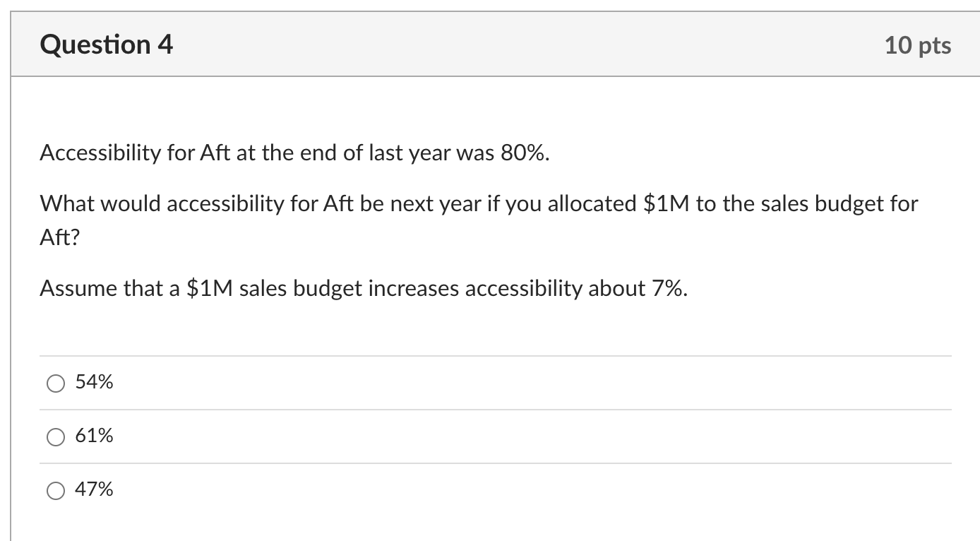
Task: Select the 47% answer radio button
Action: [55, 489]
